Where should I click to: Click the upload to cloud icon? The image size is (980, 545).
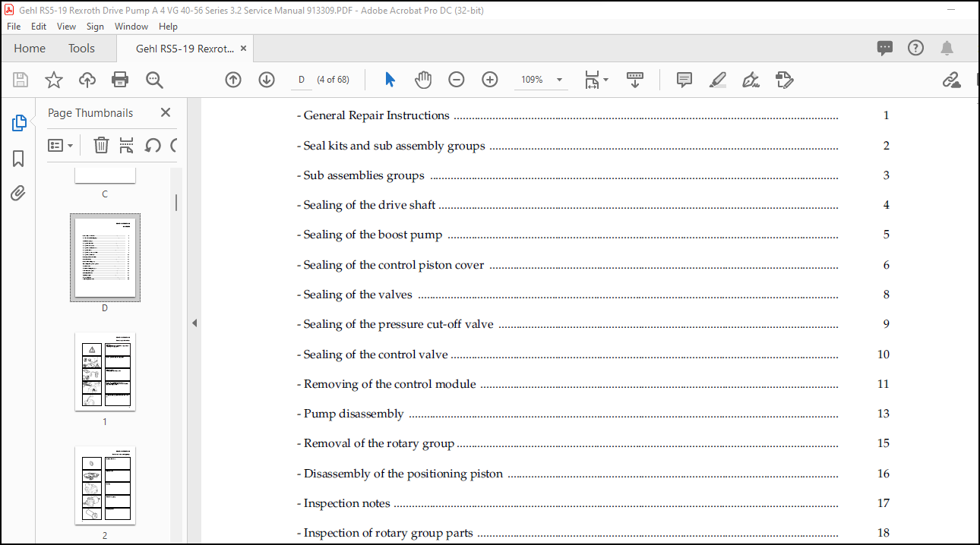[87, 80]
